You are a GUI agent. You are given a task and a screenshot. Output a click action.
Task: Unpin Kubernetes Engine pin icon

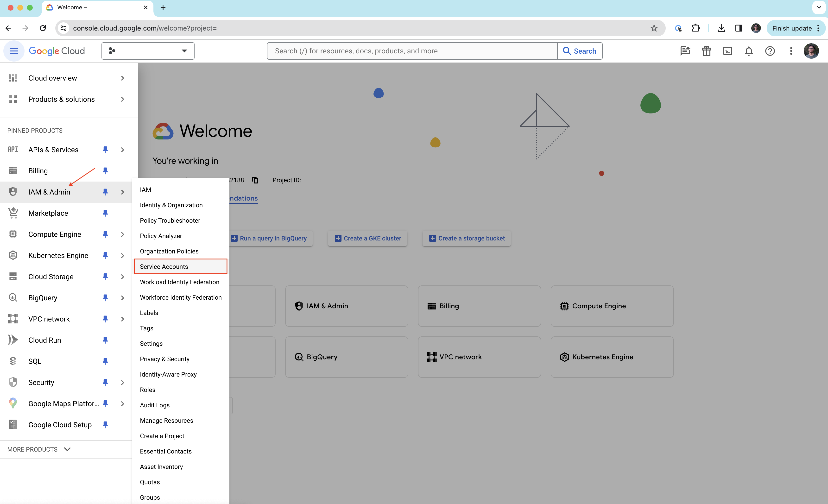pos(105,255)
